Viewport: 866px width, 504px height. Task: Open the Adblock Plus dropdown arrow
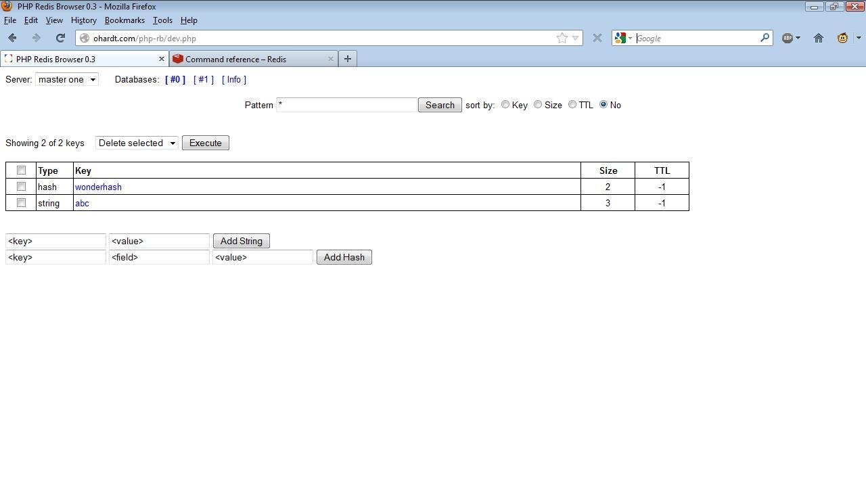796,38
